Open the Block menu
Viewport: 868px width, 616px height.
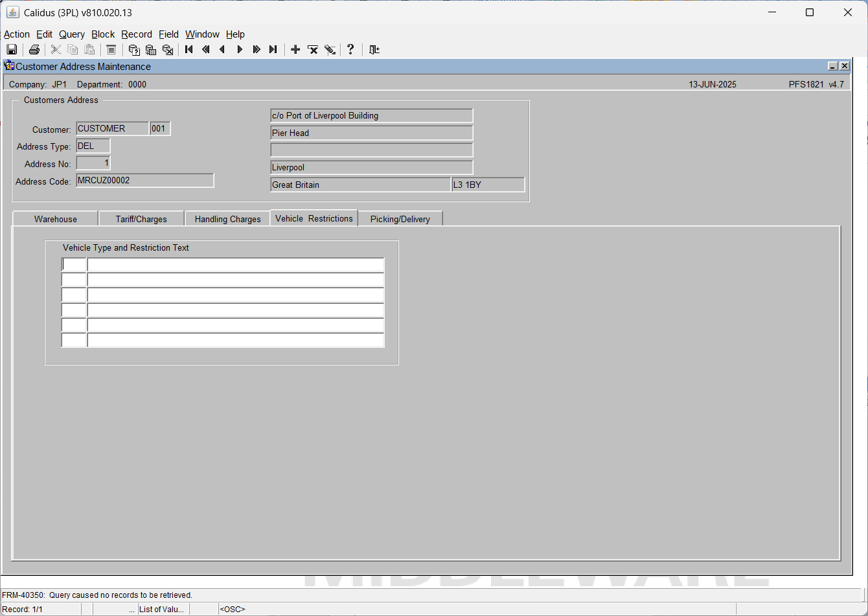coord(103,34)
